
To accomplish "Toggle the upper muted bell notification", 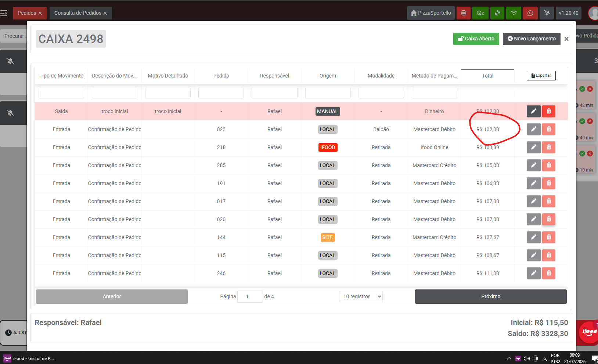I will click(10, 61).
